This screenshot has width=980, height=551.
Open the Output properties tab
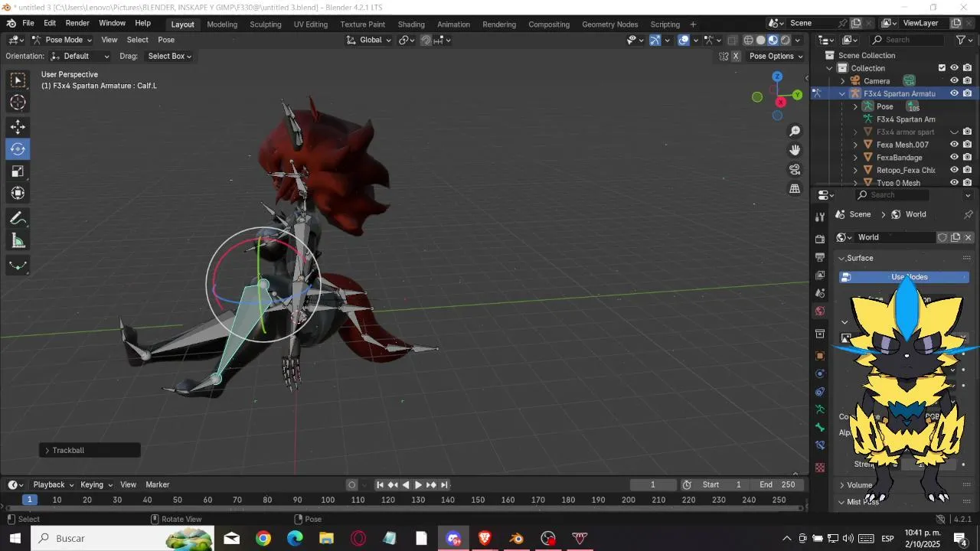pos(820,257)
